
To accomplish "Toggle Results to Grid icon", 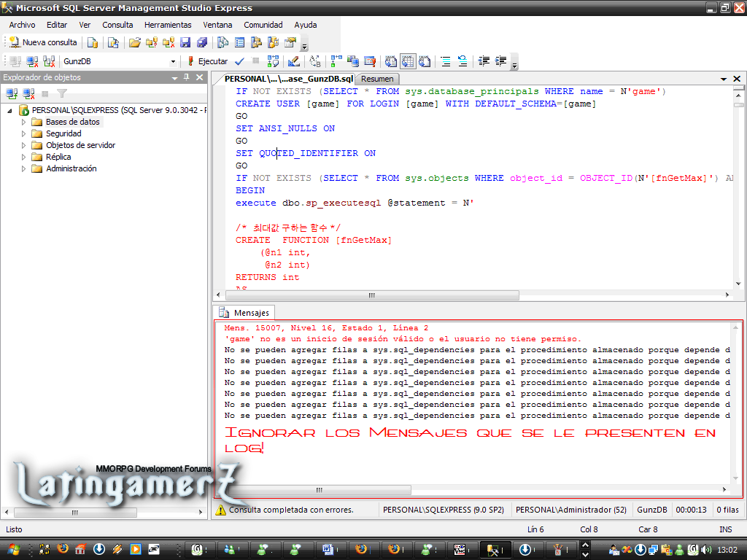I will pyautogui.click(x=408, y=61).
